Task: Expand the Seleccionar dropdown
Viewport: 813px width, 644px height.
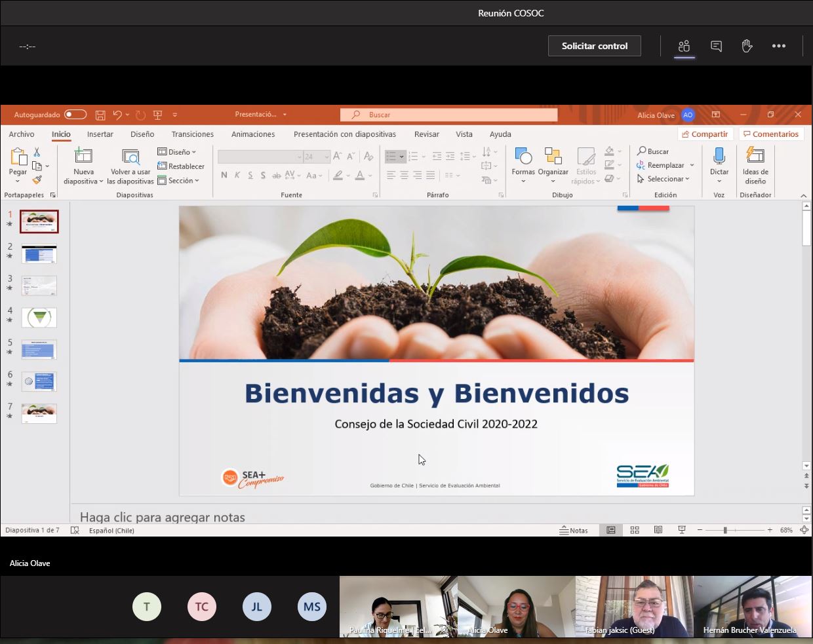Action: [x=664, y=179]
